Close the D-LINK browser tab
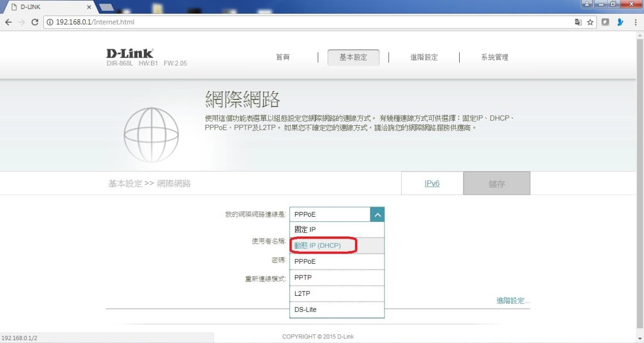 point(89,7)
